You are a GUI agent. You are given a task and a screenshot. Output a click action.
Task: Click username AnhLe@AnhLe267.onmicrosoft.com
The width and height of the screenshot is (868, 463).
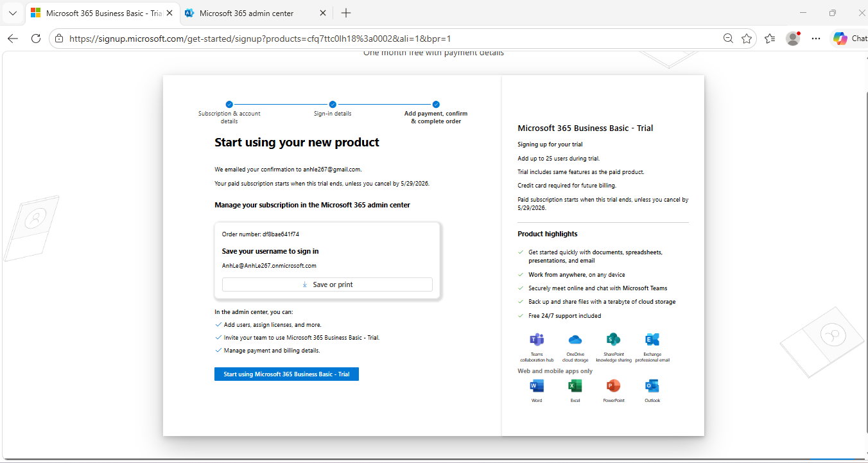[x=269, y=265]
